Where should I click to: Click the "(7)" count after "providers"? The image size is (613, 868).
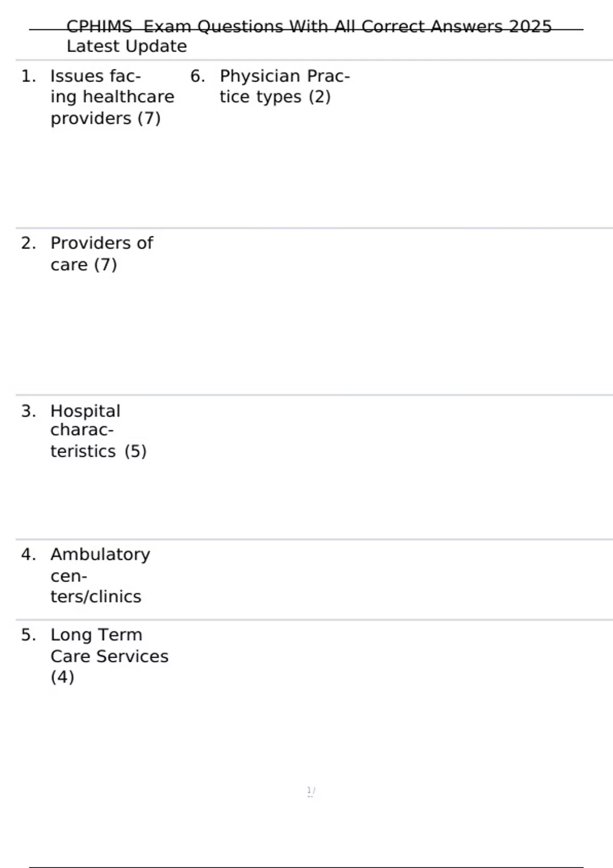(x=149, y=118)
